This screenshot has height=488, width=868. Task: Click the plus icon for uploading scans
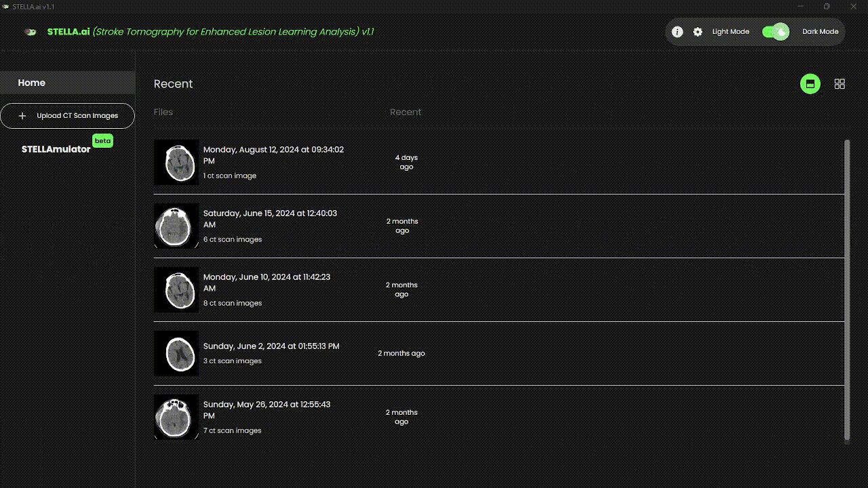(22, 116)
